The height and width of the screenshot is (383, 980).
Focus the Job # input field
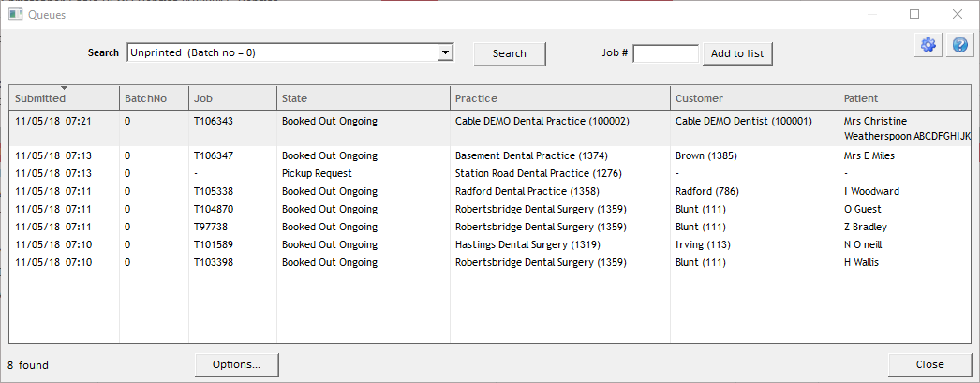pos(666,53)
